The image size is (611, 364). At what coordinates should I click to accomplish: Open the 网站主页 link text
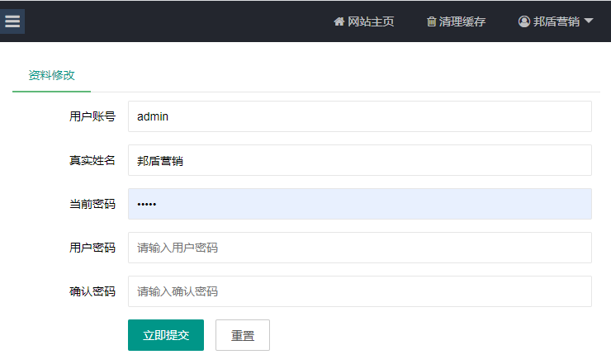pos(371,21)
